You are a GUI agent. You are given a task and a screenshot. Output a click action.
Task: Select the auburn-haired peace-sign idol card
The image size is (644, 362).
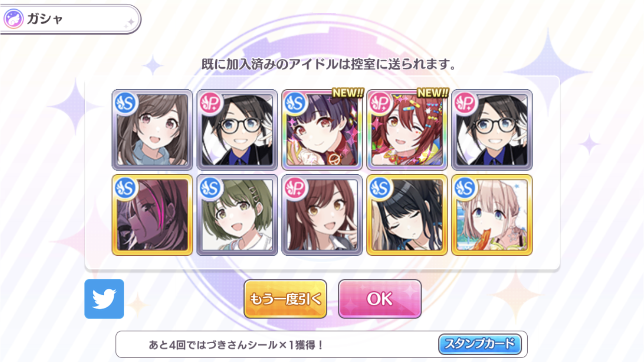pos(322,215)
